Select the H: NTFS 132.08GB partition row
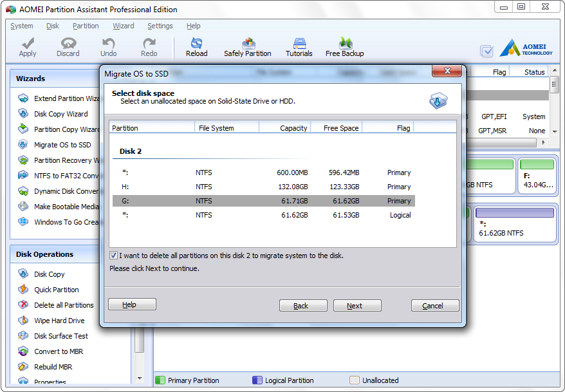 tap(264, 187)
